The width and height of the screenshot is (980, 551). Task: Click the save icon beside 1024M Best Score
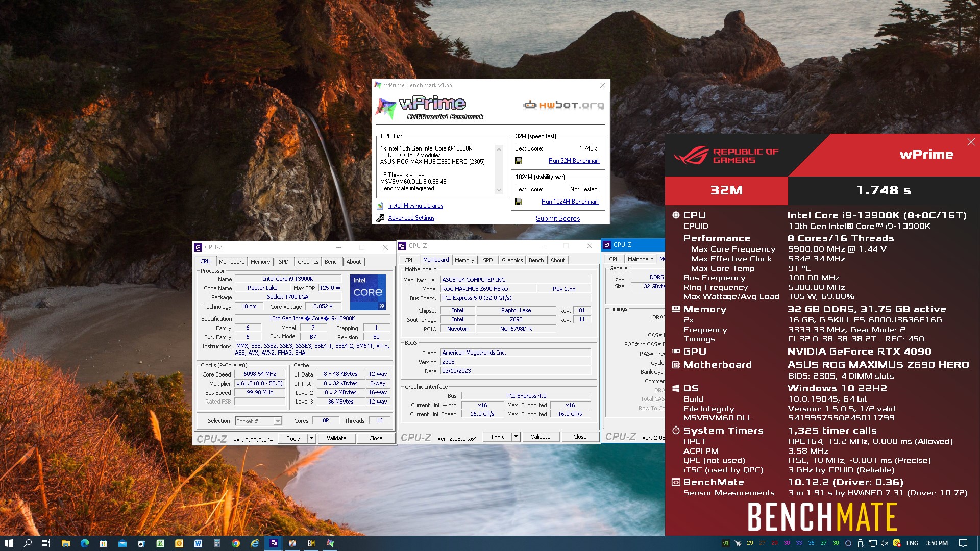pyautogui.click(x=519, y=202)
